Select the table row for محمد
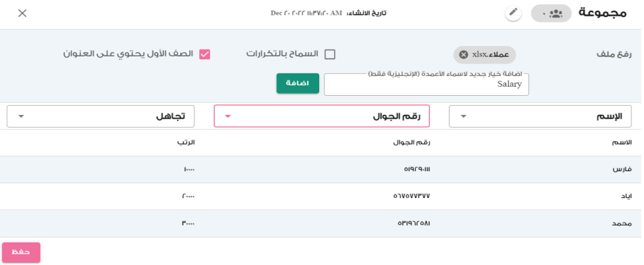 321,223
